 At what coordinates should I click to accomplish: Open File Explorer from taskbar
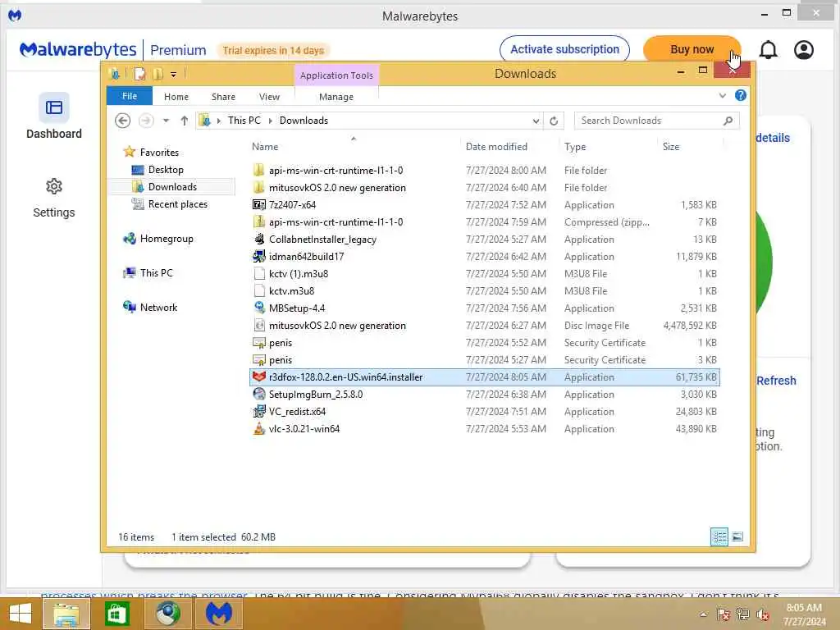coord(66,614)
